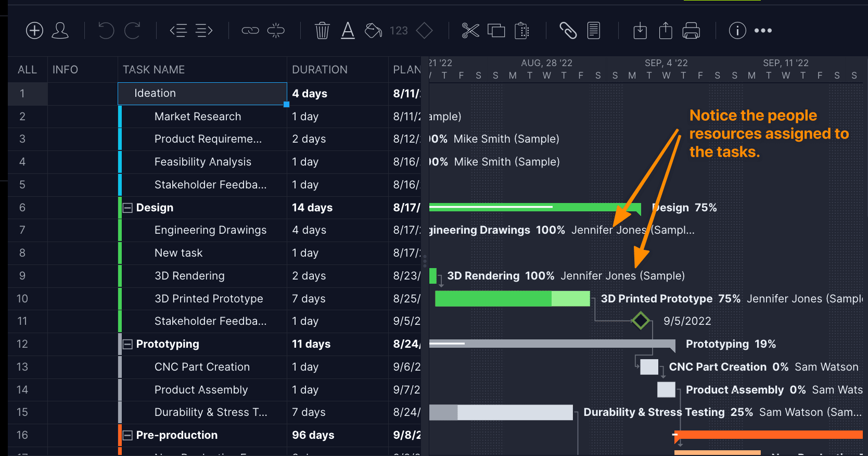The width and height of the screenshot is (868, 456).
Task: Click the paint bucket fill color icon
Action: (x=373, y=31)
